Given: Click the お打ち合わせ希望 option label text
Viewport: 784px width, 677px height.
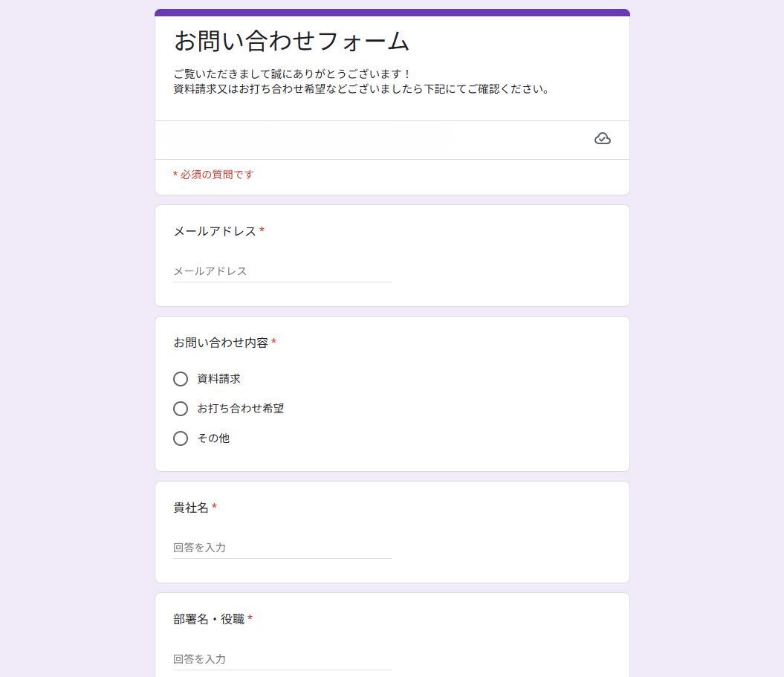Looking at the screenshot, I should tap(240, 409).
